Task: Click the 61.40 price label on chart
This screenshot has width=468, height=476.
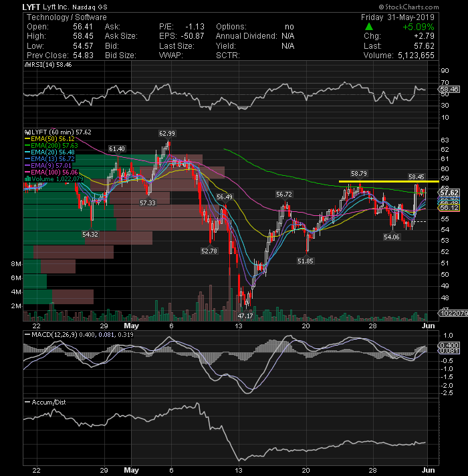Action: click(x=117, y=148)
